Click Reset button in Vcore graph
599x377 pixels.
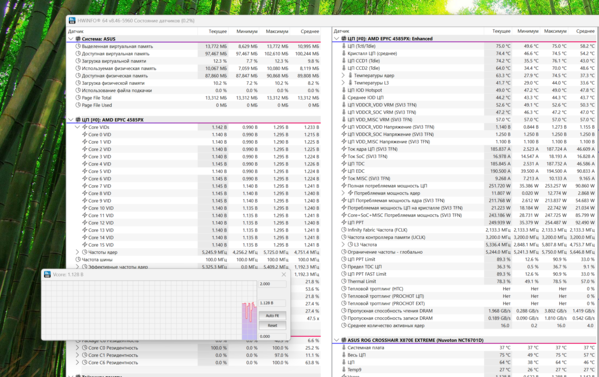(x=272, y=325)
